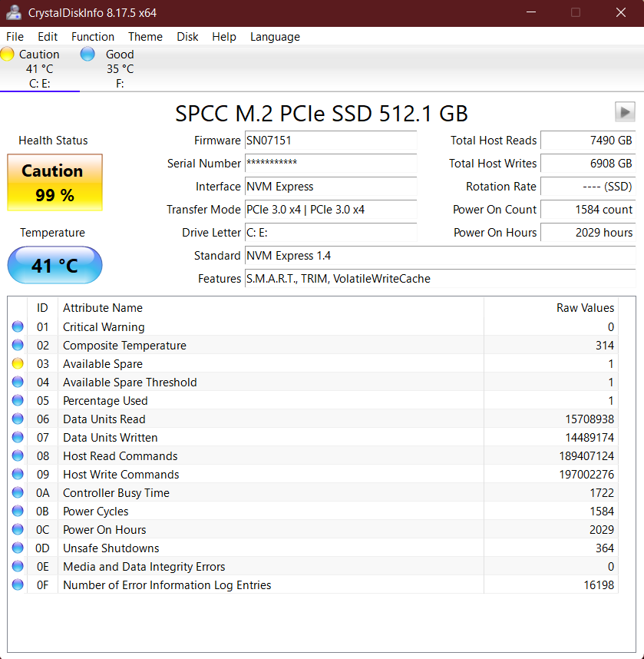Click status dot for Host Read Commands
644x659 pixels.
18,455
